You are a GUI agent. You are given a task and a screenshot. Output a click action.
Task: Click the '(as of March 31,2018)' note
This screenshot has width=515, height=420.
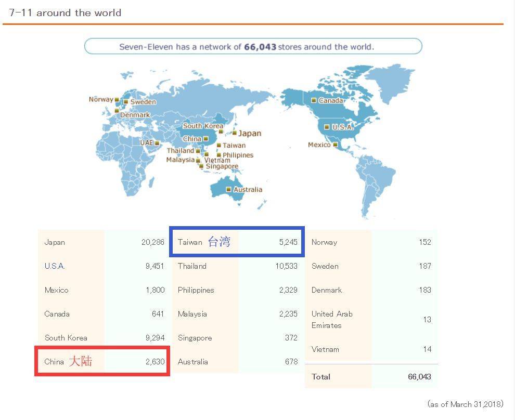[466, 404]
